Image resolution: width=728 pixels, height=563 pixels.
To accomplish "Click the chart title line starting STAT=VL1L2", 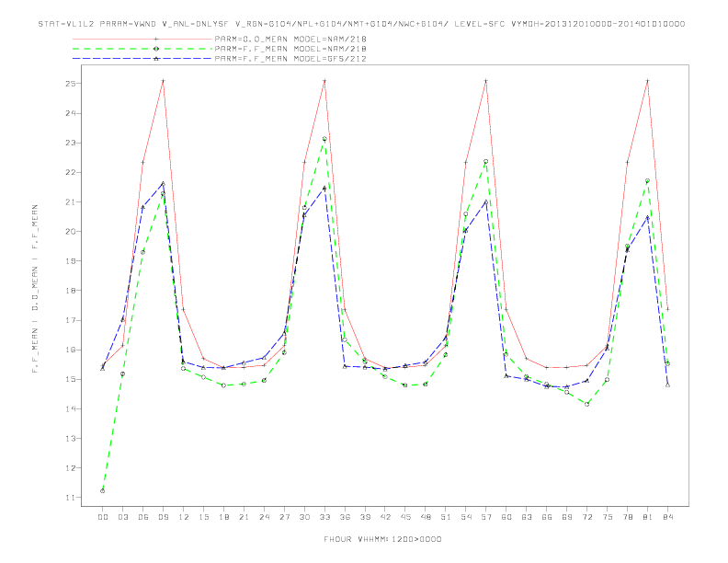I will coord(361,24).
